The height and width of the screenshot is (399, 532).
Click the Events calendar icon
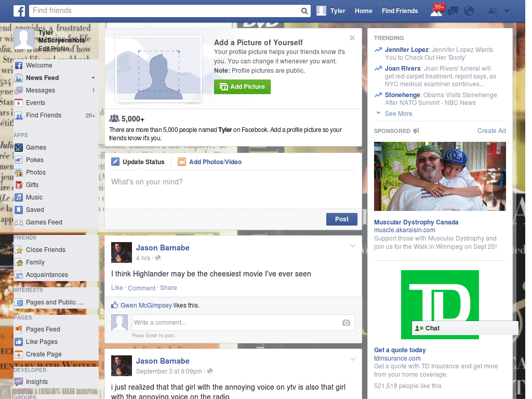[19, 103]
